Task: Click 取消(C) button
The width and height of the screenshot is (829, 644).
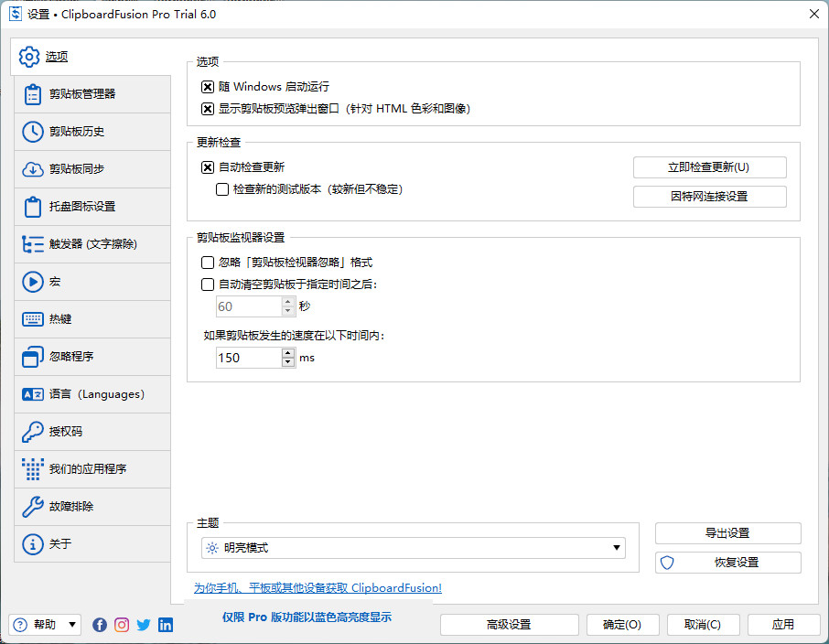Action: [703, 625]
